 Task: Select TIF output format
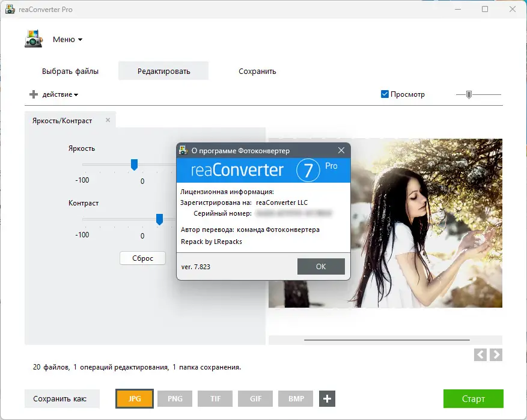tap(215, 398)
